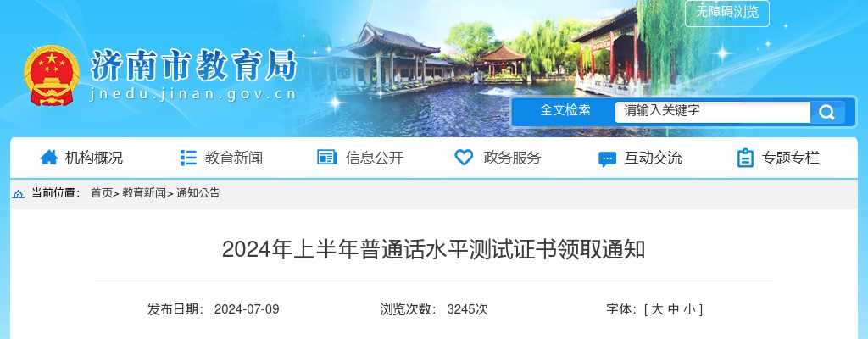
Task: Click the clipboard icon beside 专题专栏
Action: click(x=745, y=158)
